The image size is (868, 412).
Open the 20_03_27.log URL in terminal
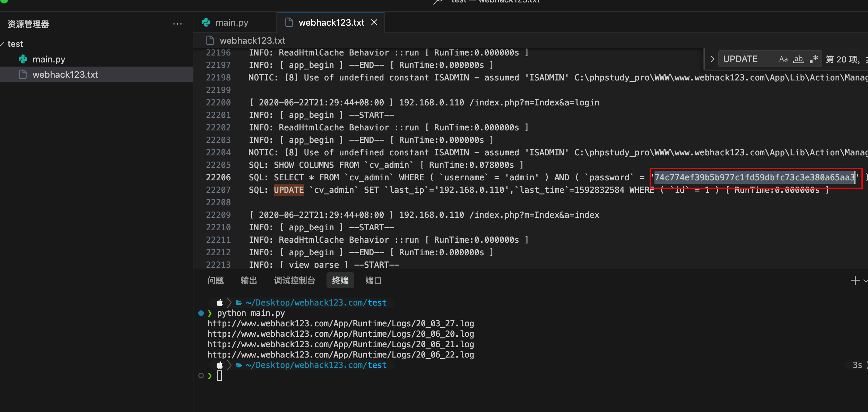pyautogui.click(x=341, y=324)
